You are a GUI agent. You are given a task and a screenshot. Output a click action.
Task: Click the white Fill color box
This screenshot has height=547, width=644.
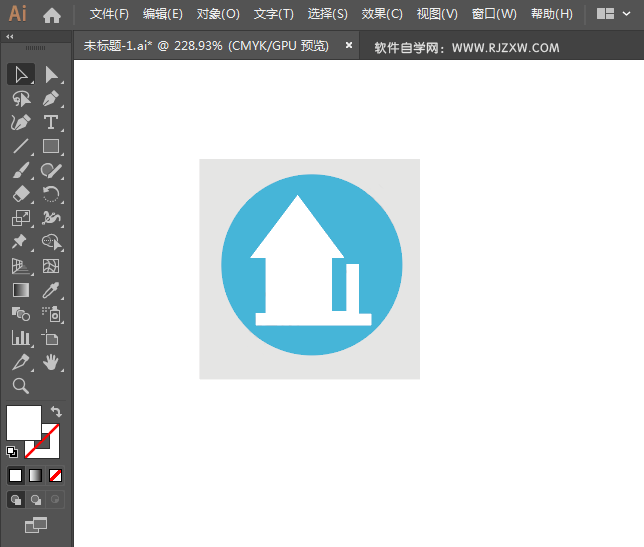(23, 423)
